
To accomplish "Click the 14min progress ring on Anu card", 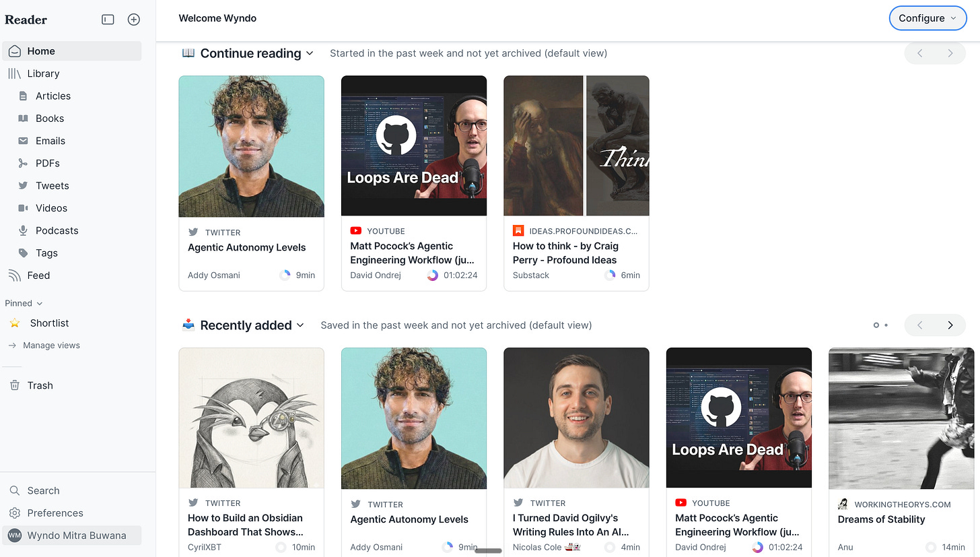I will pyautogui.click(x=931, y=547).
